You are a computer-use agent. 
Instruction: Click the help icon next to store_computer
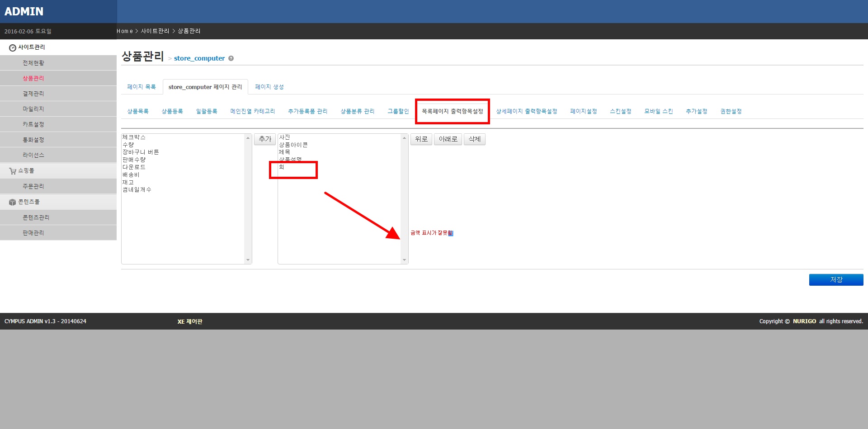(x=231, y=58)
